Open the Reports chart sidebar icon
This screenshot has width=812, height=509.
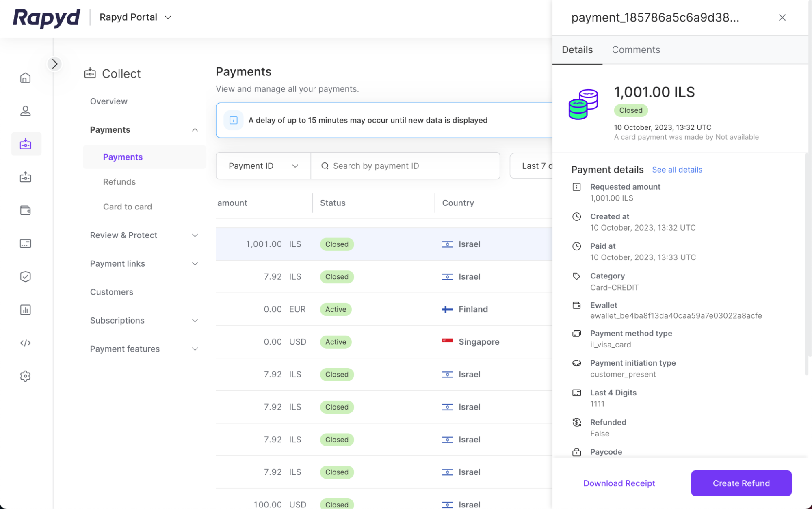25,310
